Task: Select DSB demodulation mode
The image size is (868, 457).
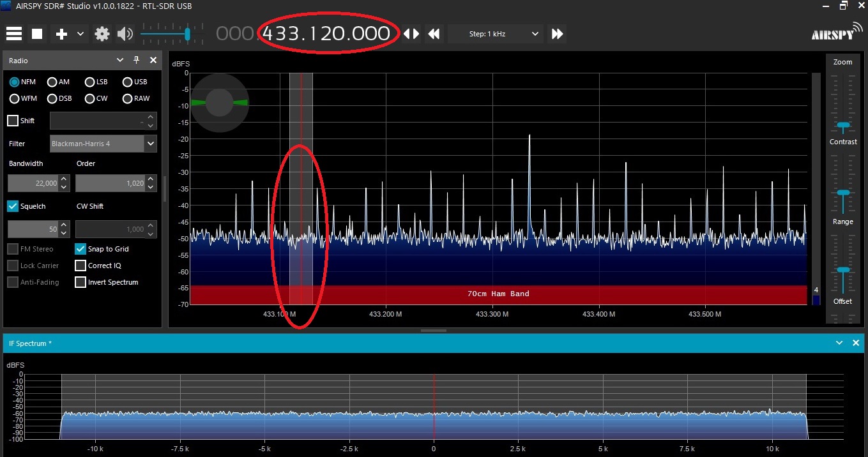Action: (59, 98)
